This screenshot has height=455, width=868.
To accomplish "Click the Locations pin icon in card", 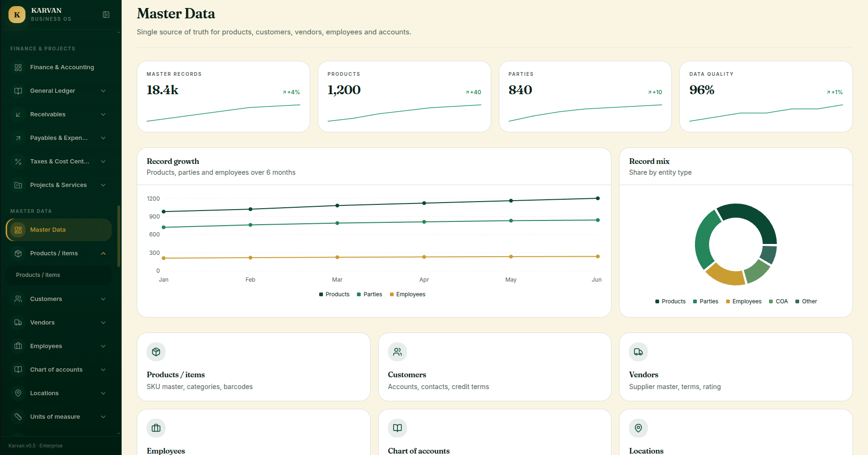I will click(x=638, y=428).
